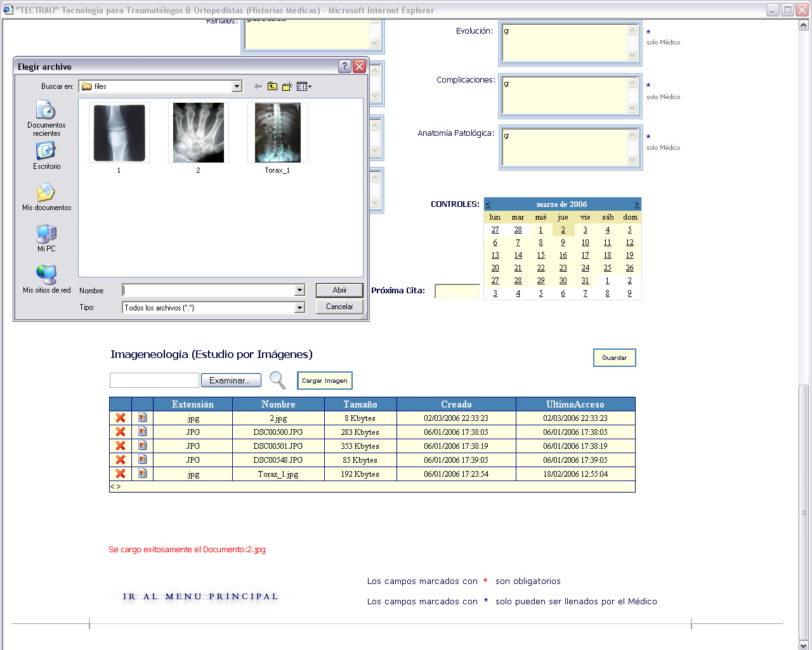
Task: Select the Torax_1 x-ray thumbnail
Action: (277, 133)
